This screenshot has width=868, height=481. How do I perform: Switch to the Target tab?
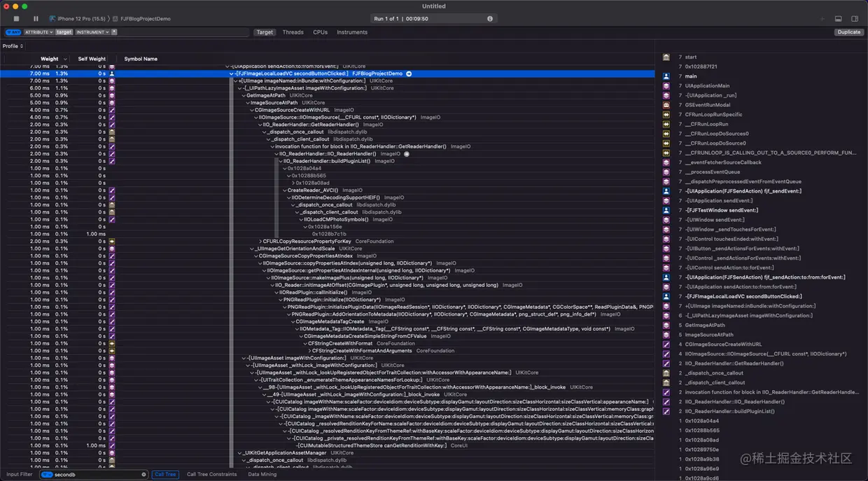tap(265, 32)
